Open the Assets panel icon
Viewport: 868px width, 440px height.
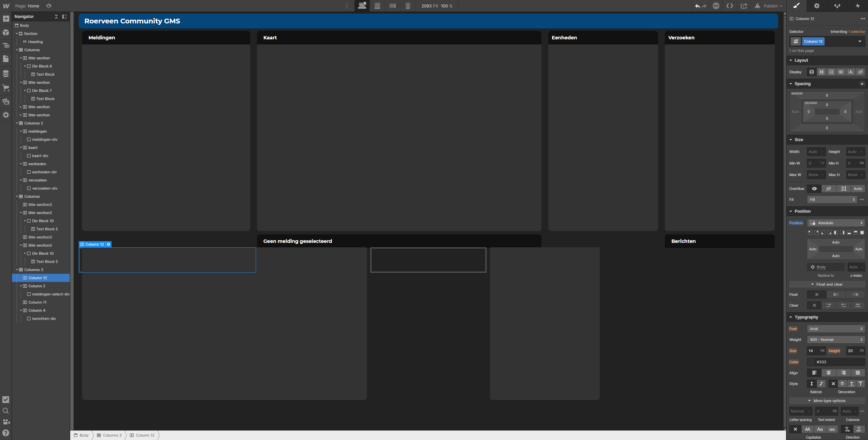(x=6, y=101)
